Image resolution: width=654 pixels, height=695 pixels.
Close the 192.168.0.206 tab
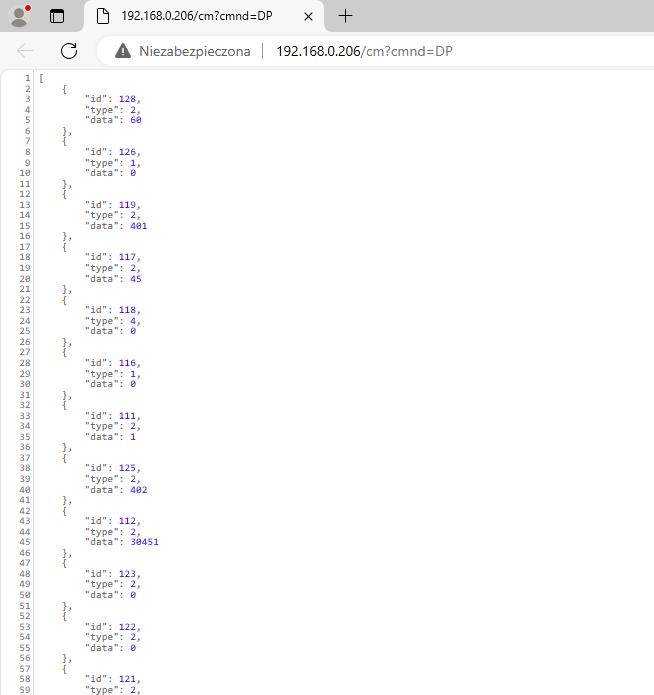point(308,17)
